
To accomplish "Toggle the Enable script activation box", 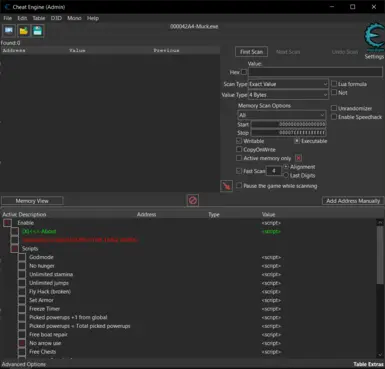I will (x=7, y=223).
